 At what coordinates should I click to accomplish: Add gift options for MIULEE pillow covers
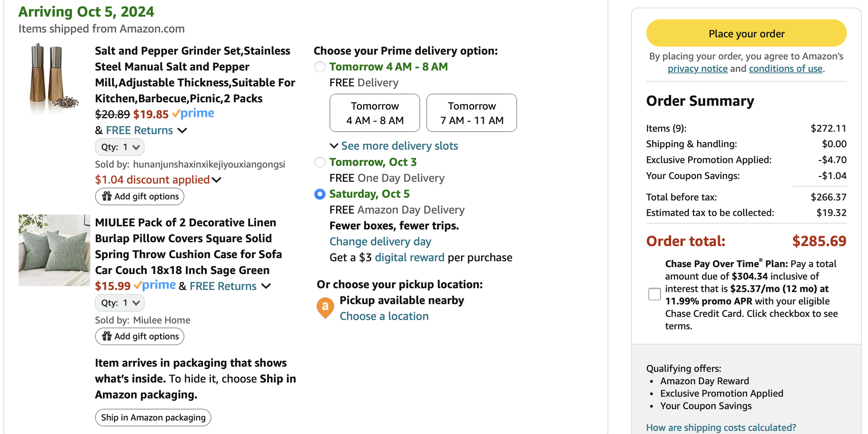140,336
